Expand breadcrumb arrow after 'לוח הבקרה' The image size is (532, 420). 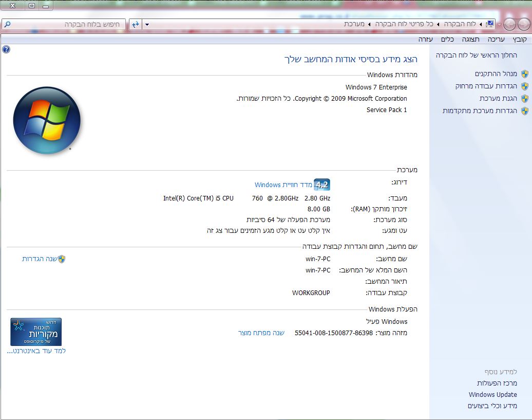coord(438,24)
